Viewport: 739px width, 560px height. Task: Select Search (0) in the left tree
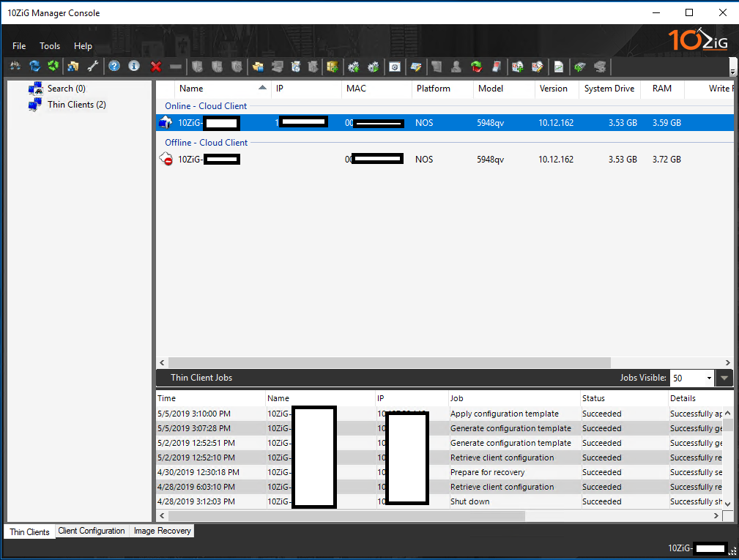click(66, 88)
